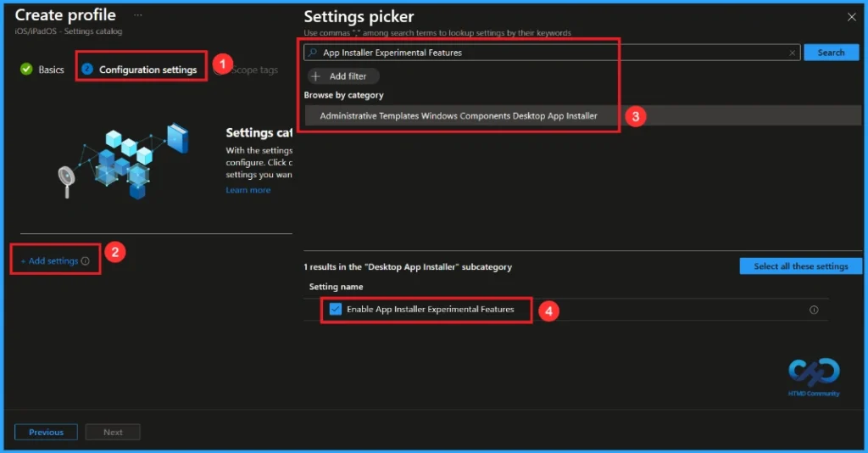
Task: Click the Previous button
Action: [46, 432]
